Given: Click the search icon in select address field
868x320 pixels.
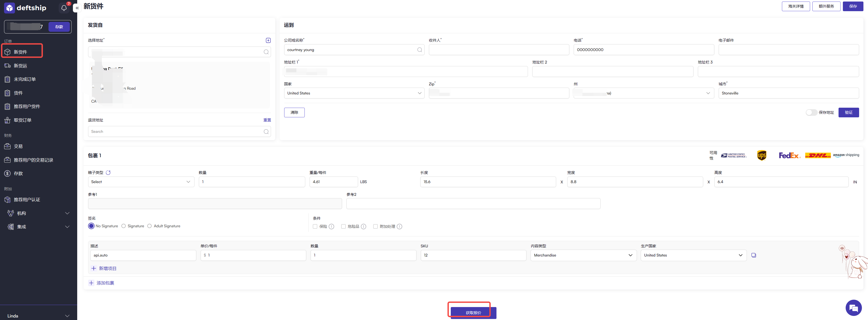Looking at the screenshot, I should click(x=266, y=52).
